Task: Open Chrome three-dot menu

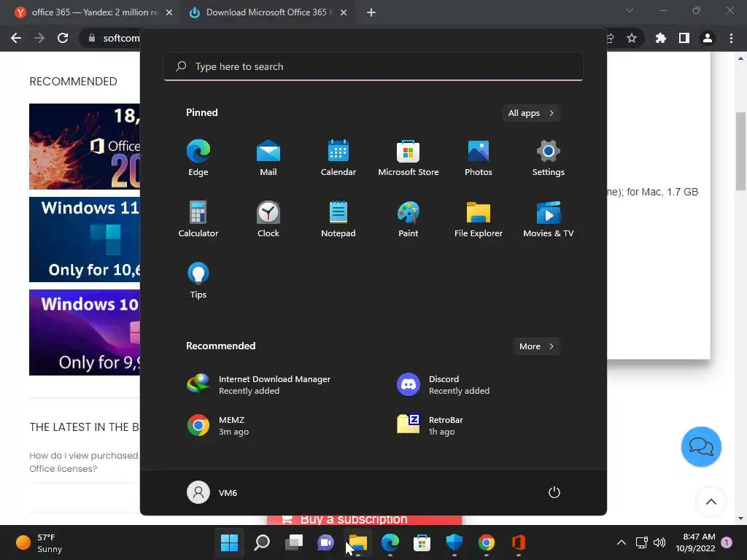Action: pos(731,38)
